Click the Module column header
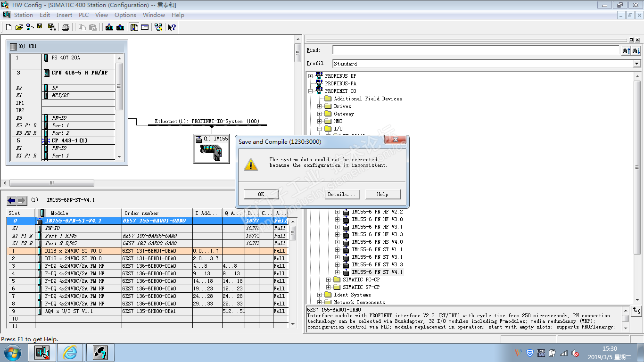644x362 pixels. [x=79, y=213]
